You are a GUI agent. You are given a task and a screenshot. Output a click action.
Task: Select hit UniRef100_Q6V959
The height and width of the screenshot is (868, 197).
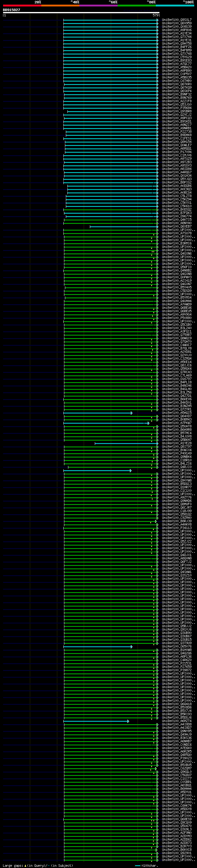coord(177,23)
